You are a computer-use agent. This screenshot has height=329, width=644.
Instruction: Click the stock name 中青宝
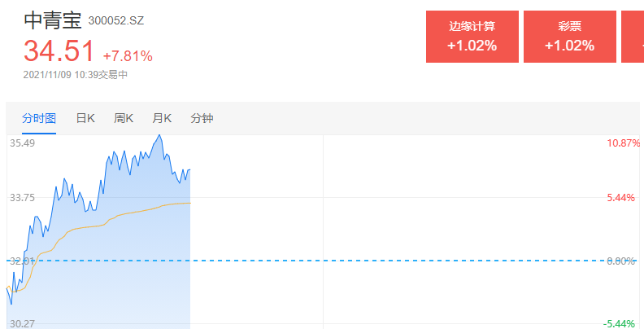(53, 20)
